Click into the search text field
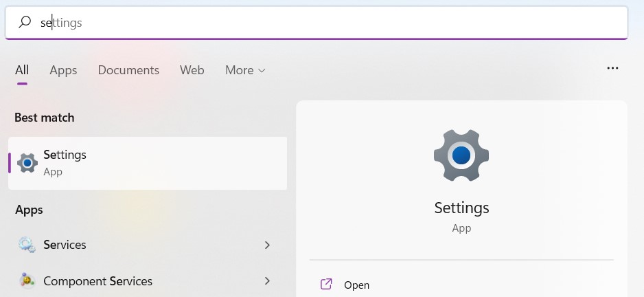 click(x=317, y=23)
